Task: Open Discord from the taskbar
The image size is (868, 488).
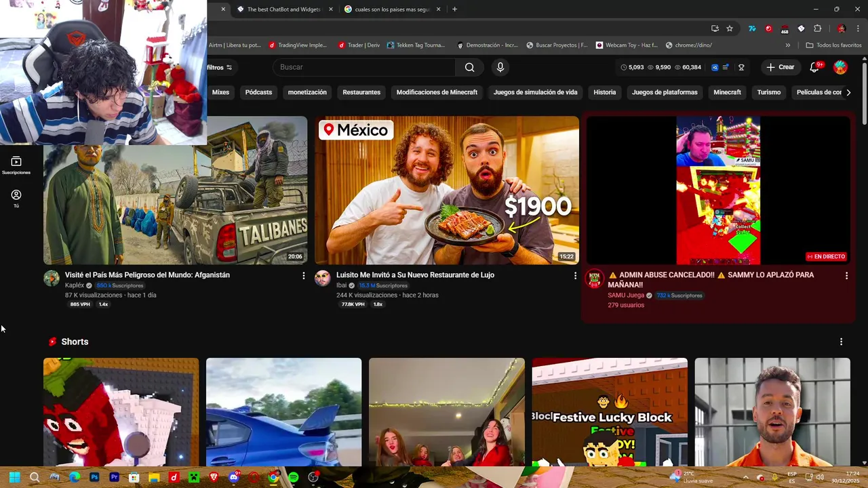Action: point(234,477)
